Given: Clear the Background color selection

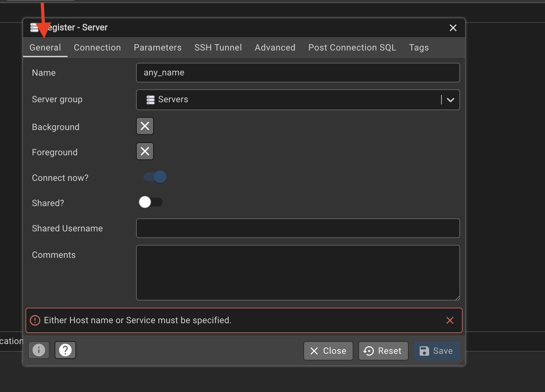Looking at the screenshot, I should [145, 126].
